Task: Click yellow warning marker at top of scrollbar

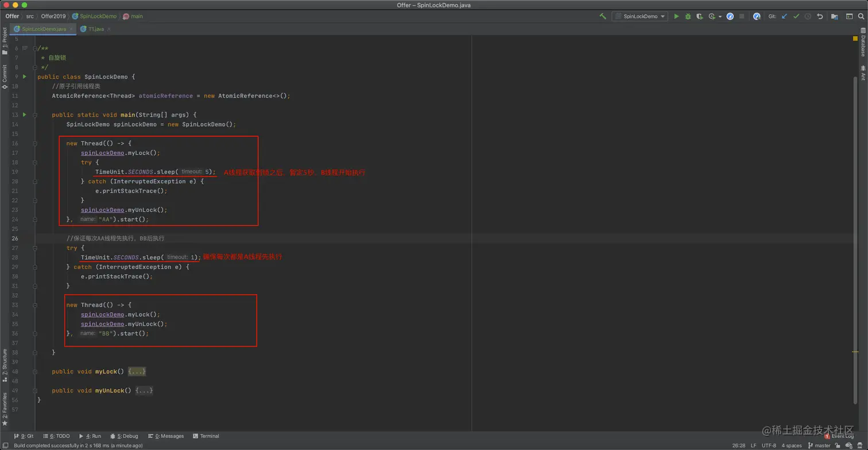Action: [x=855, y=39]
